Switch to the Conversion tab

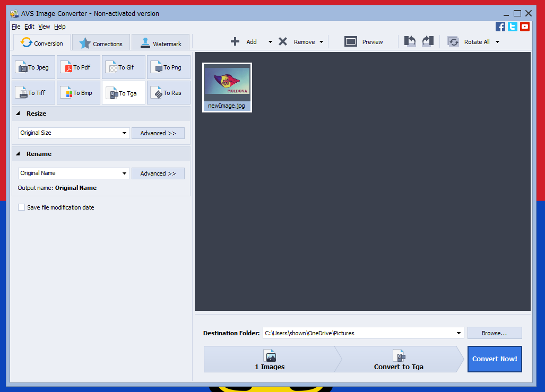click(42, 43)
